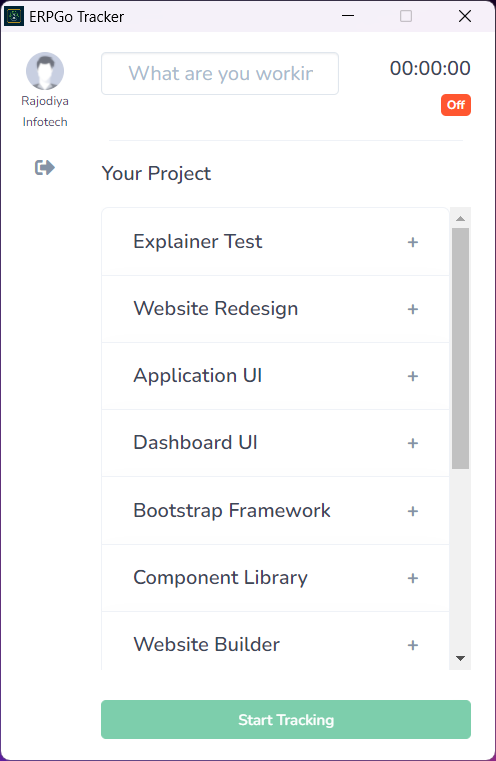Click the project list scrollbar thumb

tap(460, 348)
